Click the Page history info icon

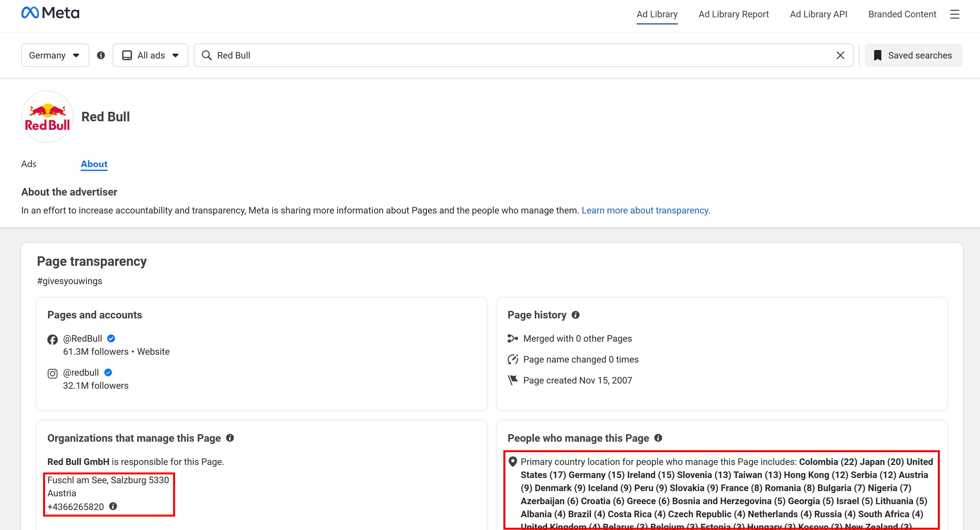576,315
